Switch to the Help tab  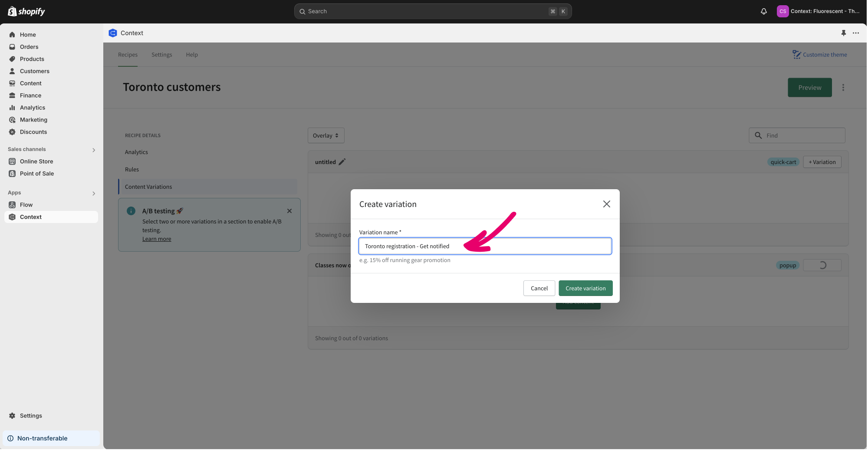coord(192,55)
